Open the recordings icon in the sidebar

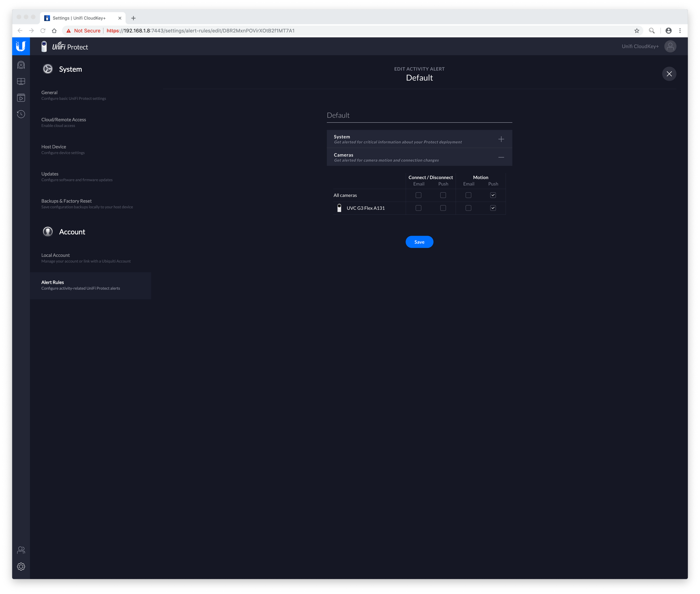click(21, 98)
